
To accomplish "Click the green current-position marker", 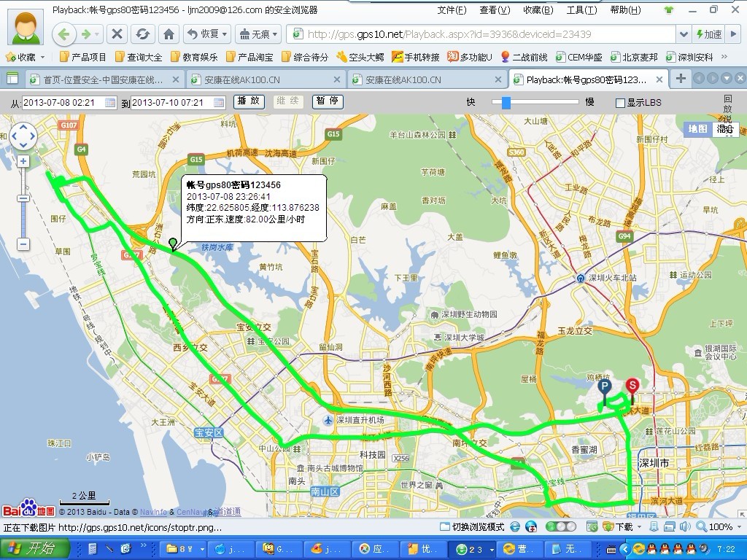I will [x=173, y=244].
